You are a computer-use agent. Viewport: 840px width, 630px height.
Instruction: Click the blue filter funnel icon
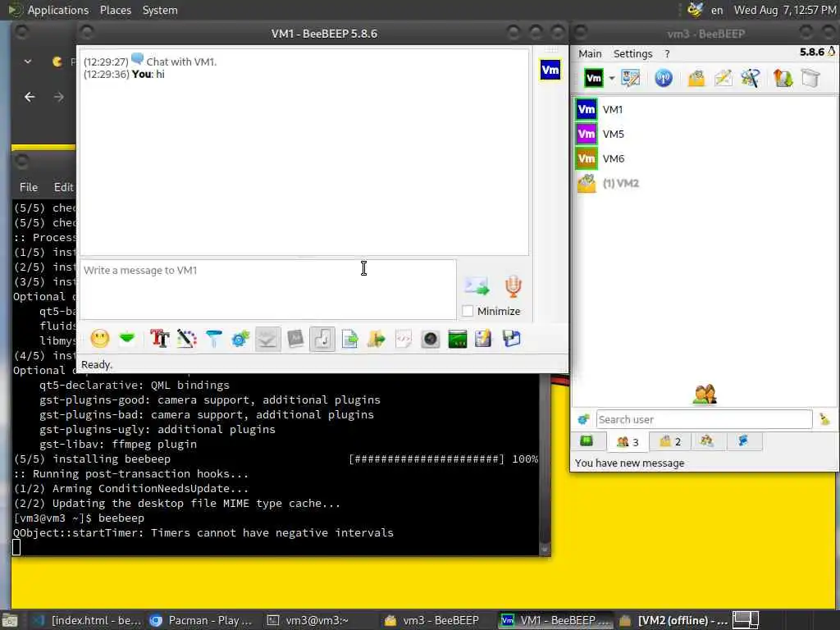tap(213, 339)
